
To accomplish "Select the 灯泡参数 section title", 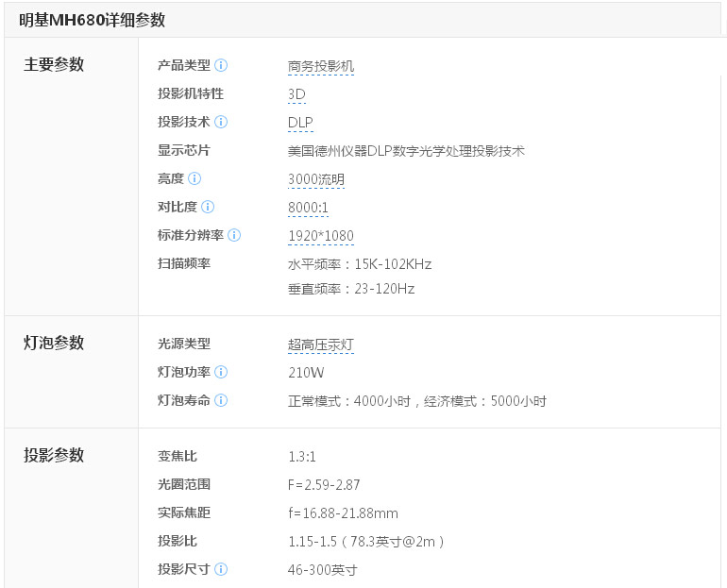I will pyautogui.click(x=54, y=343).
